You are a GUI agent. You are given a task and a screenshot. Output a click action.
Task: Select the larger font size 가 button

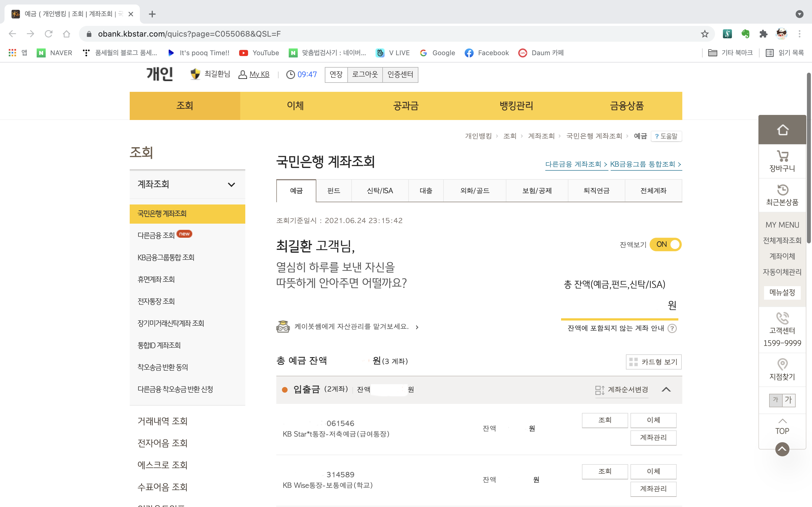click(789, 400)
